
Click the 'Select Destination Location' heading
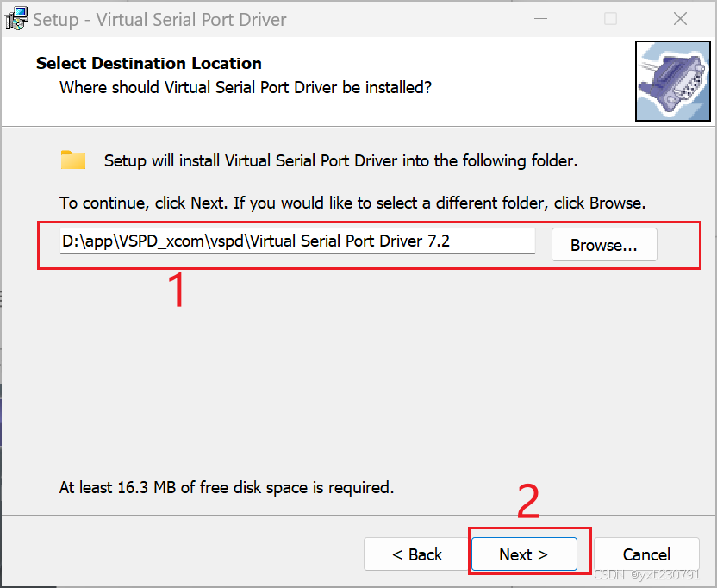149,63
